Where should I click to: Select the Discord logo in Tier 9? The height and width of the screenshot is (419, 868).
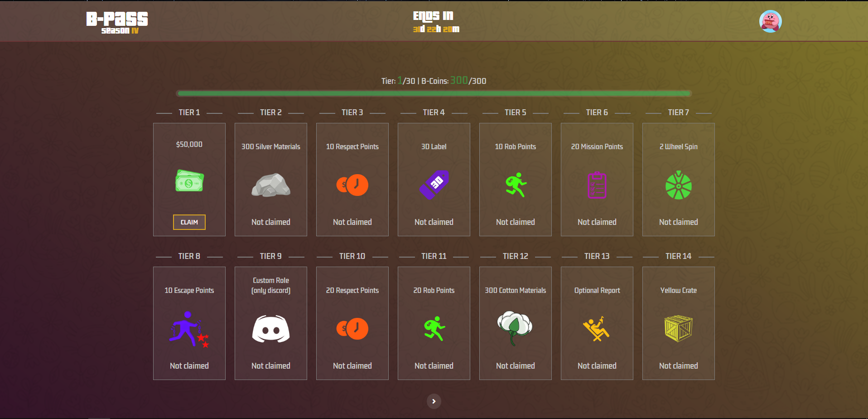pos(271,329)
